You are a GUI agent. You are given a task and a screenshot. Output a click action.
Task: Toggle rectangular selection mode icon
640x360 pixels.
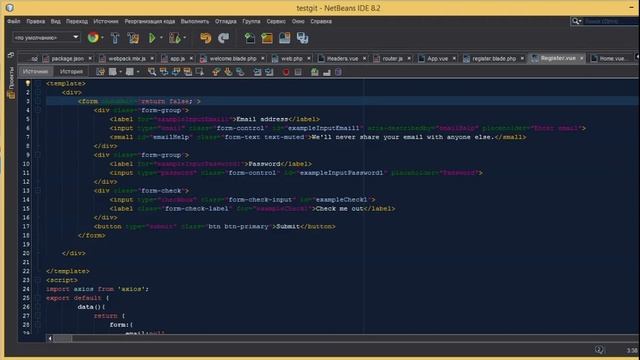pyautogui.click(x=200, y=72)
